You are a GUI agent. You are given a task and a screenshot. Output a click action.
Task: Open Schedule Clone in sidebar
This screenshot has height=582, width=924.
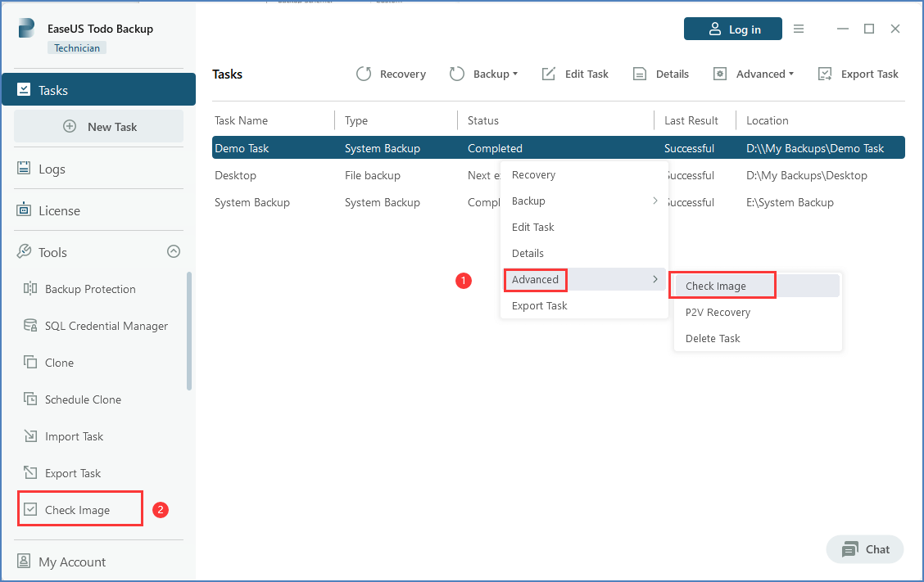pyautogui.click(x=83, y=399)
